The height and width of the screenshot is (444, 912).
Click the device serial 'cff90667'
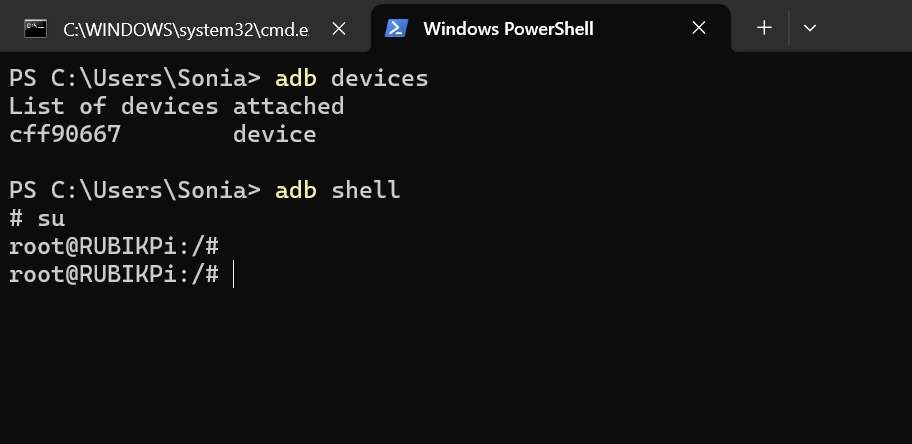[65, 134]
